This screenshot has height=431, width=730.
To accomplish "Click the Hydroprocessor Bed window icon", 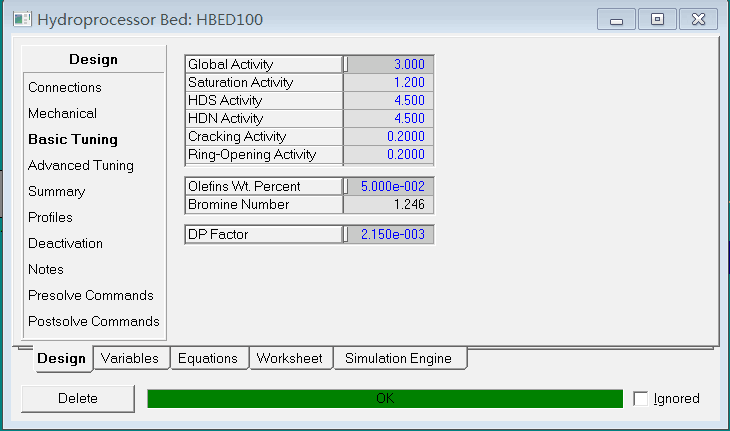I will 22,20.
